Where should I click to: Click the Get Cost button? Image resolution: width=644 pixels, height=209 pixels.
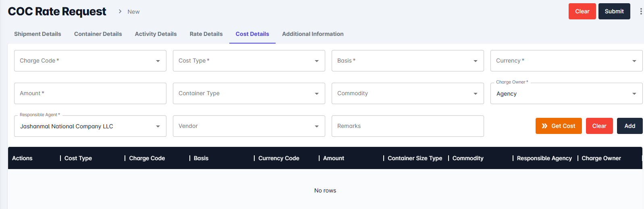558,126
